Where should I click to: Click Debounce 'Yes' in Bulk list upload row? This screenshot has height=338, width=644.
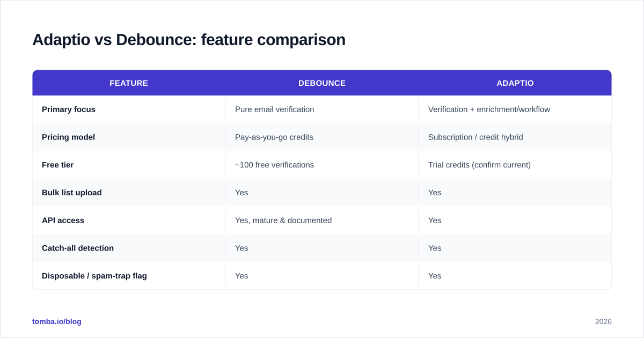(241, 193)
